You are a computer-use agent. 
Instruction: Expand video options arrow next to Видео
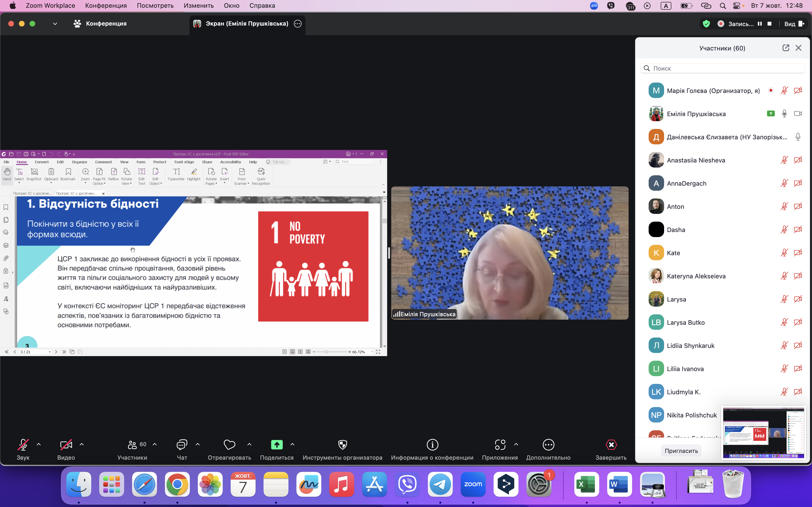coord(81,444)
